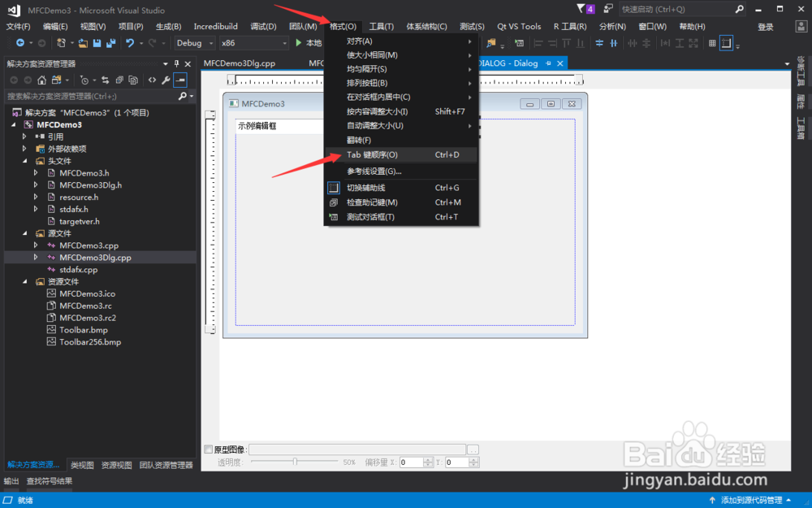Click the save all icon

coord(110,43)
